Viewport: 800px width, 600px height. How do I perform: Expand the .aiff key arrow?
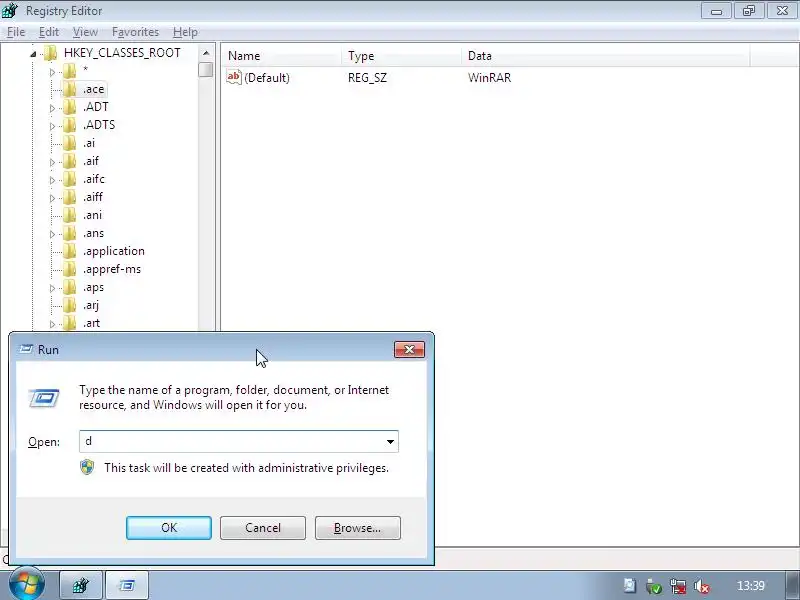52,197
